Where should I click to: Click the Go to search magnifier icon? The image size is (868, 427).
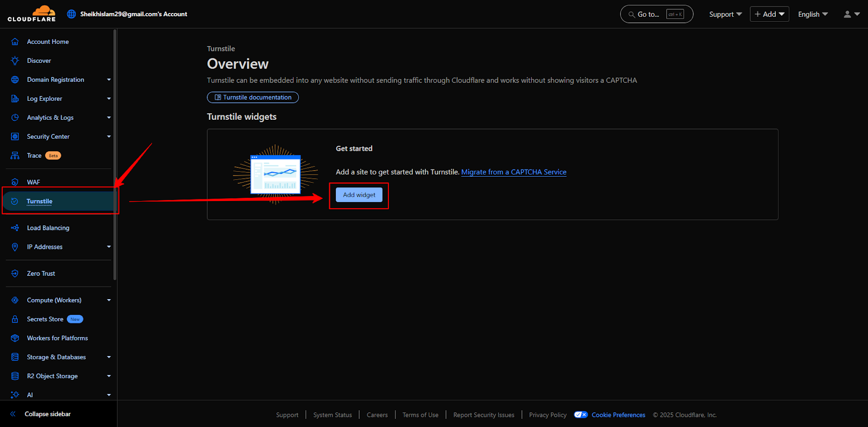[x=631, y=15]
